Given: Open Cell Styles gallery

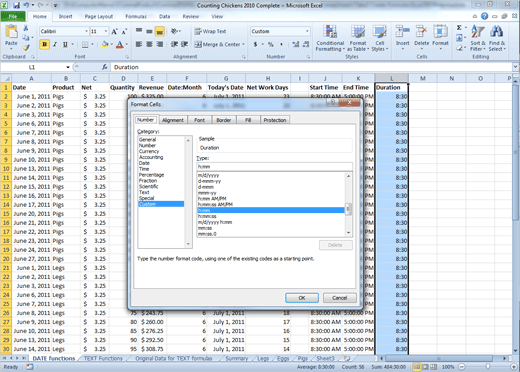Looking at the screenshot, I should [380, 38].
